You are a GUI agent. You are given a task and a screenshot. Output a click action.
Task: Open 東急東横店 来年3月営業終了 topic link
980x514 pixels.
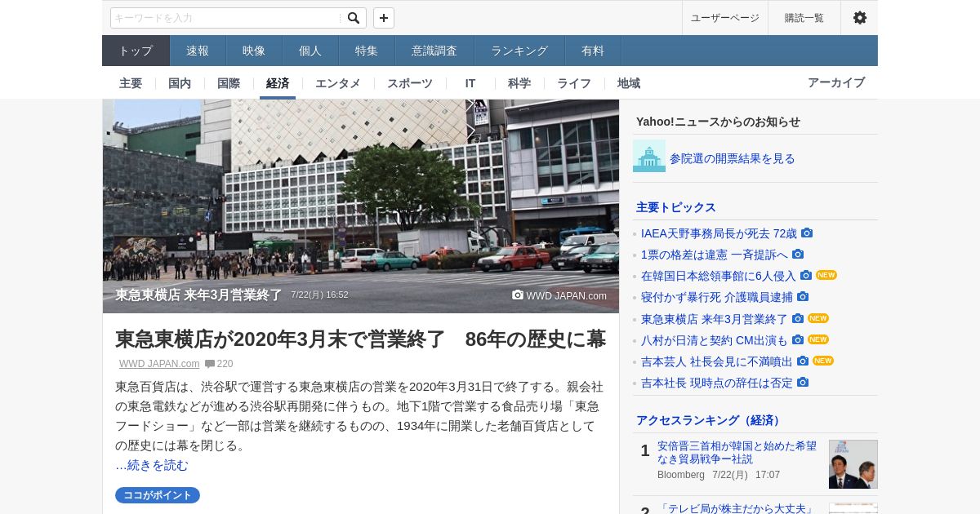(715, 318)
